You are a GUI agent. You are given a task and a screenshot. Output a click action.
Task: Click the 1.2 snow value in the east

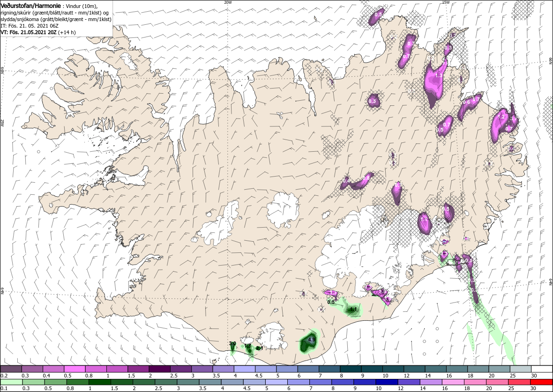click(502, 117)
